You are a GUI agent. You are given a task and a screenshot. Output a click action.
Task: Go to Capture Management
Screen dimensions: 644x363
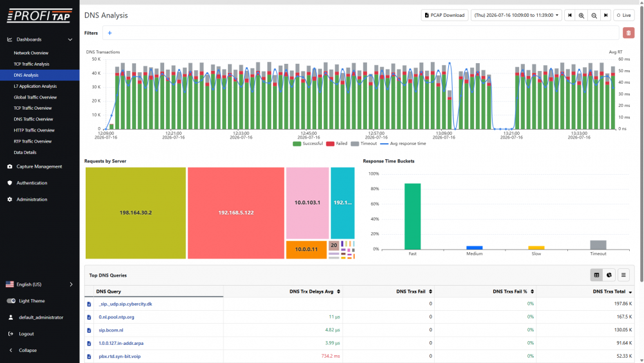pyautogui.click(x=39, y=166)
